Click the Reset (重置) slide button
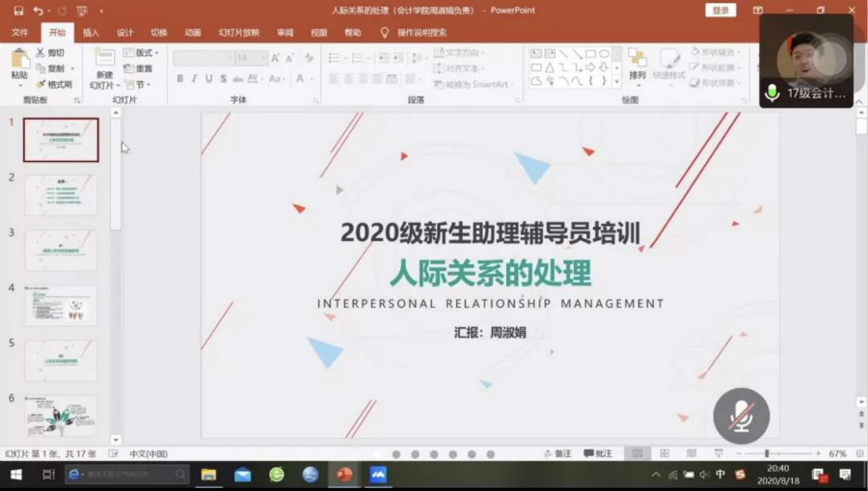The height and width of the screenshot is (491, 868). pos(139,68)
